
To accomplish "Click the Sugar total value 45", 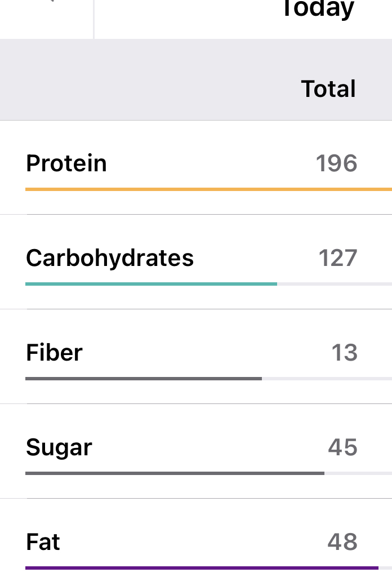I will coord(342,447).
